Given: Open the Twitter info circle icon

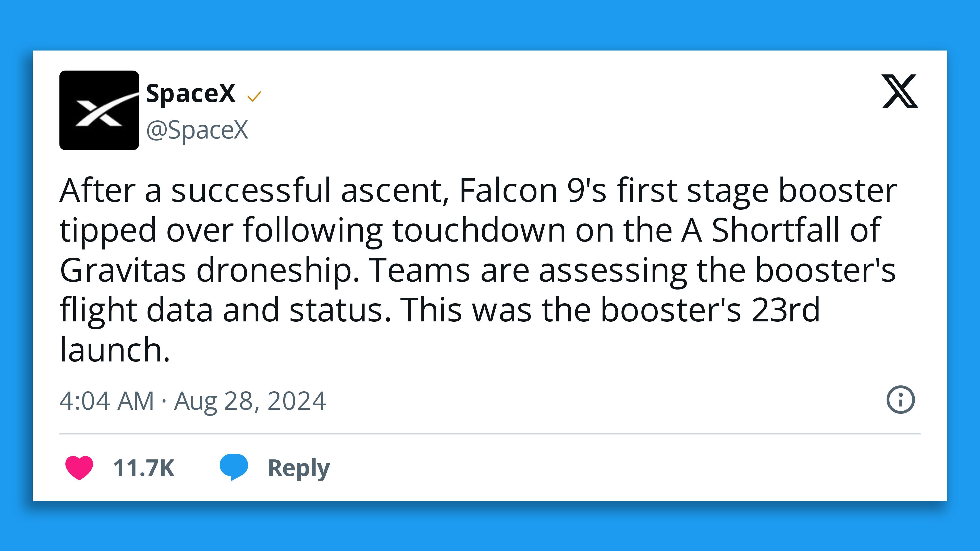Looking at the screenshot, I should tap(900, 400).
